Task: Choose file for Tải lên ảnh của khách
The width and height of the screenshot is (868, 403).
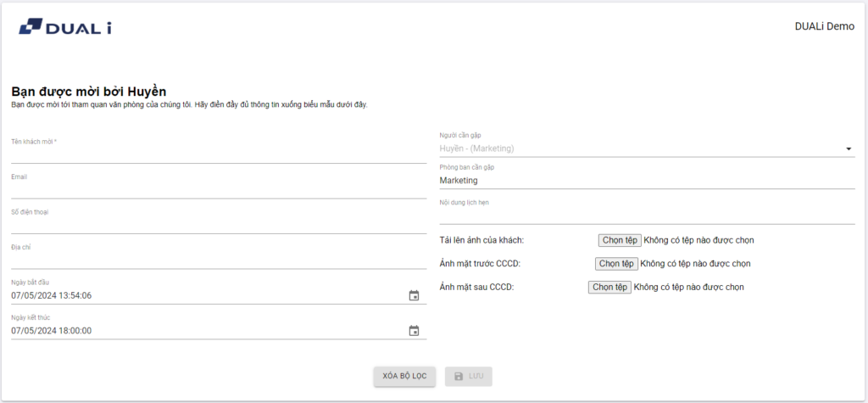Action: point(620,240)
